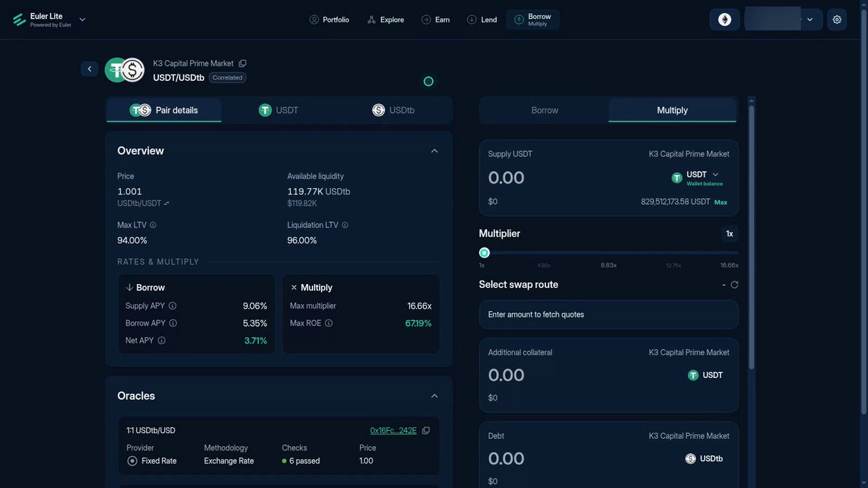Open the oracle address link 0x16Fc...242E
Image resolution: width=868 pixels, height=488 pixels.
tap(393, 431)
